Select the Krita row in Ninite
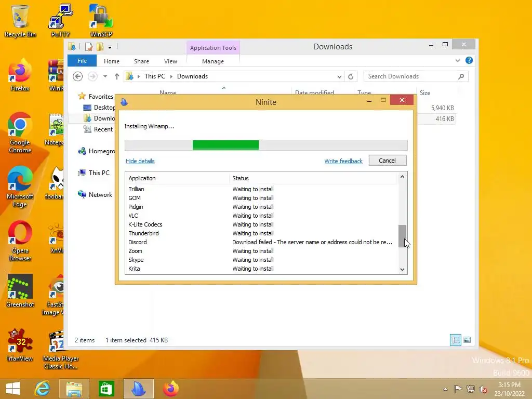532x399 pixels. coord(261,269)
